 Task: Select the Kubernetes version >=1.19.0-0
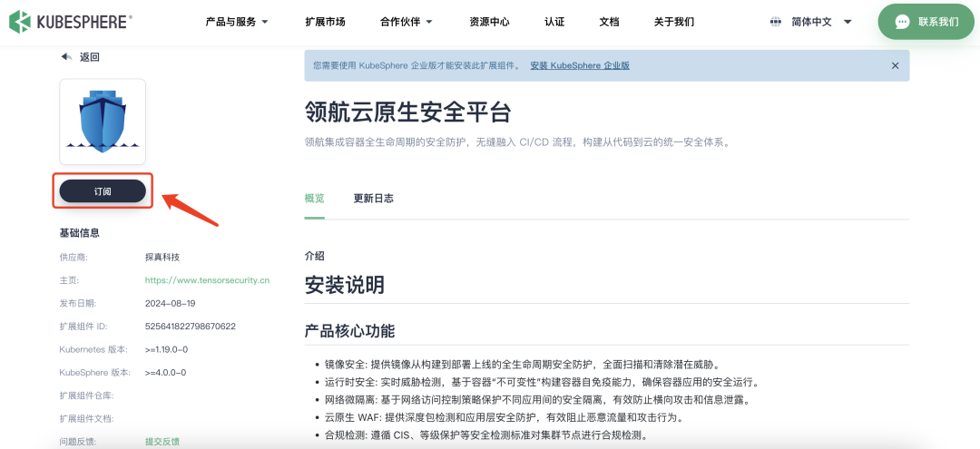tap(166, 349)
